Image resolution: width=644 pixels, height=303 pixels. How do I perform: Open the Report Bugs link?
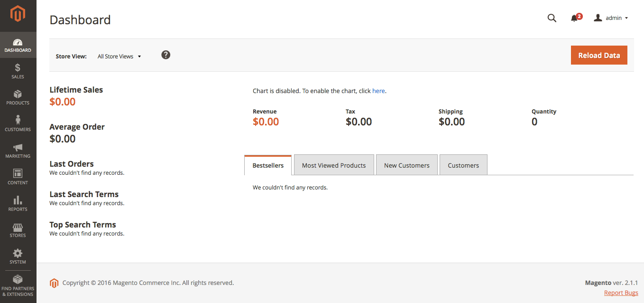pyautogui.click(x=621, y=293)
